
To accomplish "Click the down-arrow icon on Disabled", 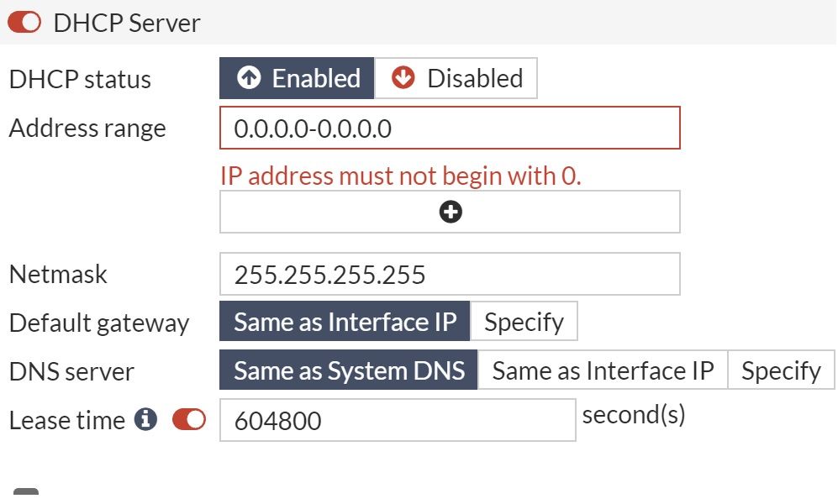I will pyautogui.click(x=403, y=78).
